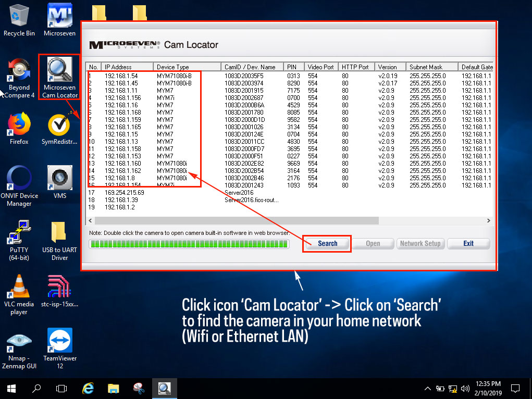
Task: Click the Open button in Cam Locator
Action: point(373,244)
